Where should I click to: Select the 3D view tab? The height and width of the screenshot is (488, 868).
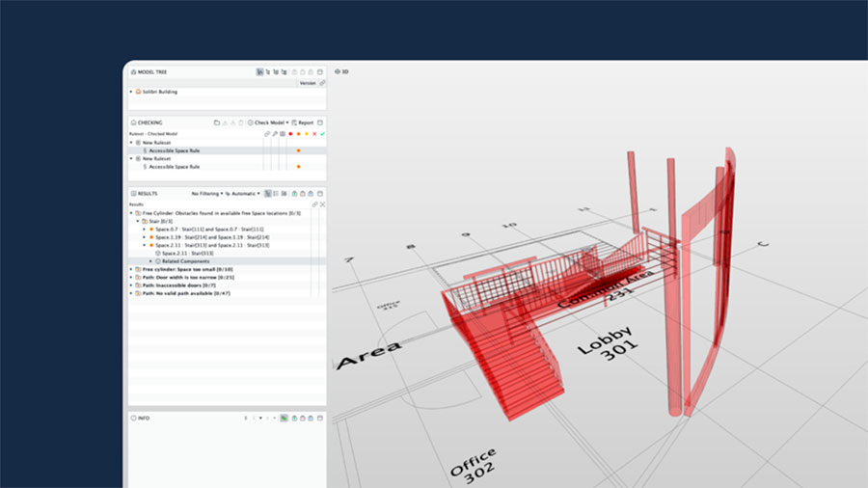click(x=341, y=71)
